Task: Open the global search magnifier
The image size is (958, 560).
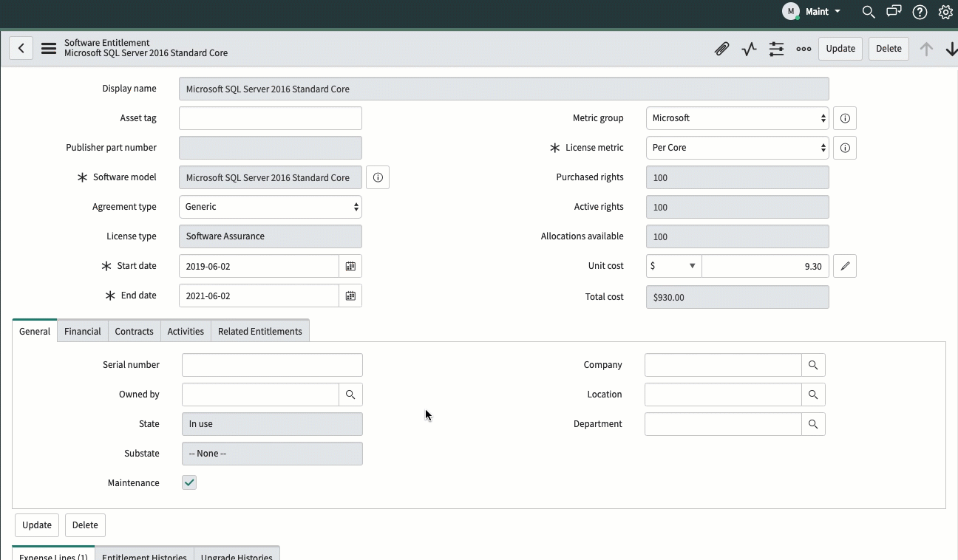Action: click(x=869, y=12)
